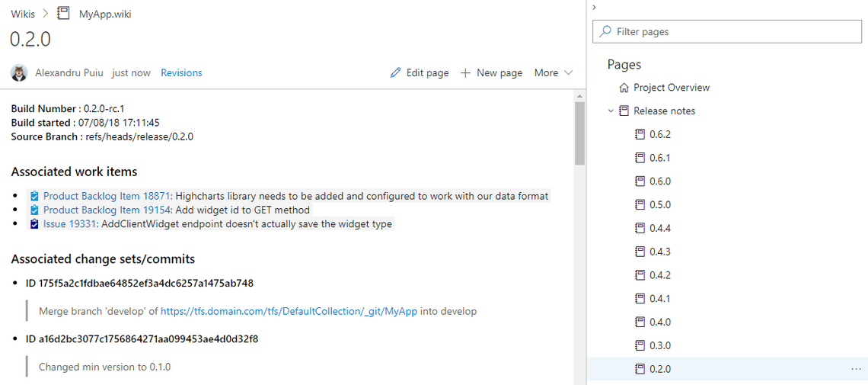Open the MyApp.wiki breadcrumb
This screenshot has height=385, width=868.
pyautogui.click(x=105, y=14)
